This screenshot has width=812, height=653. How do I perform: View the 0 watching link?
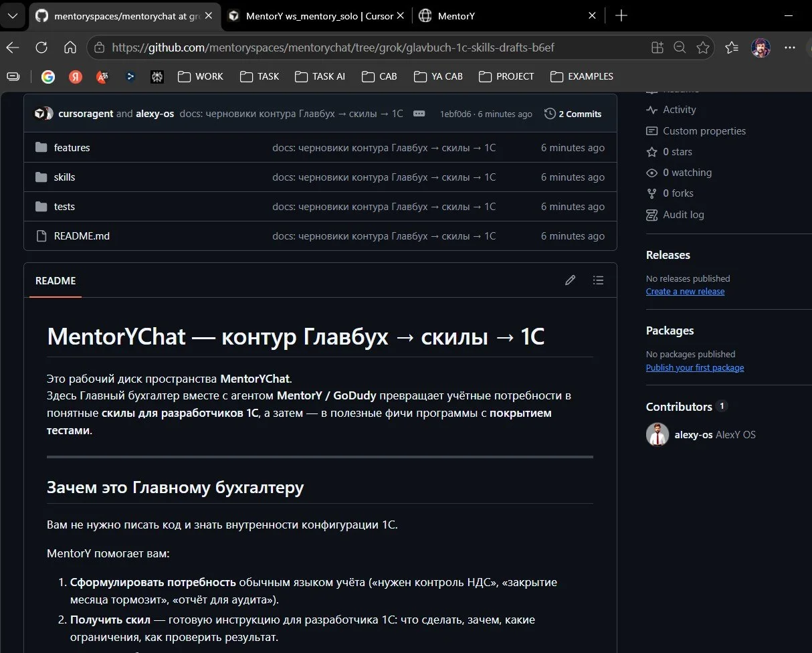(679, 173)
